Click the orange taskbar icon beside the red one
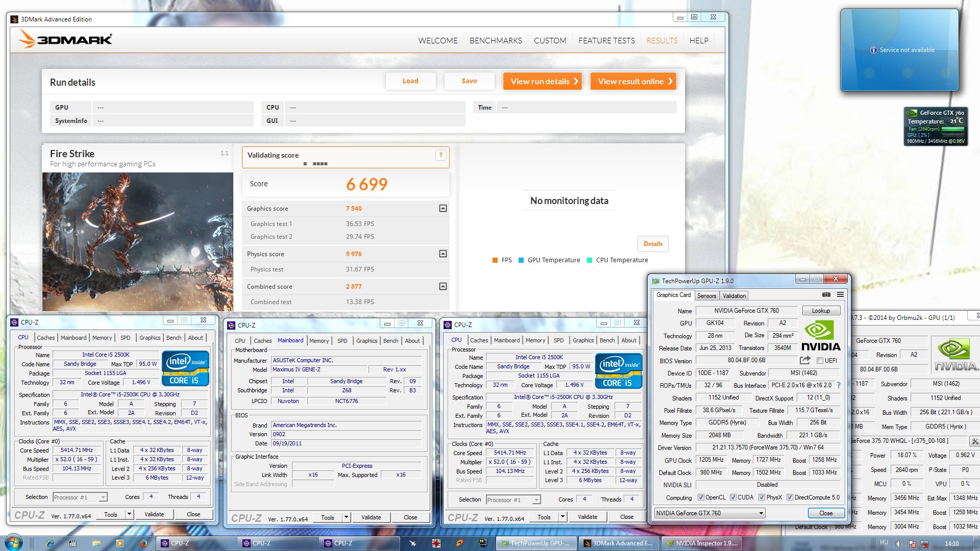980x551 pixels. pyautogui.click(x=459, y=543)
